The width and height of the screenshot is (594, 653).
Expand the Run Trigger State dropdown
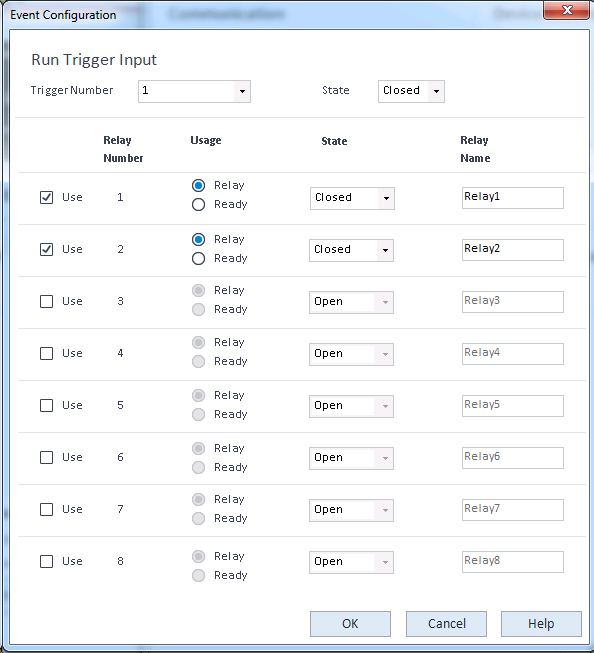pyautogui.click(x=411, y=91)
